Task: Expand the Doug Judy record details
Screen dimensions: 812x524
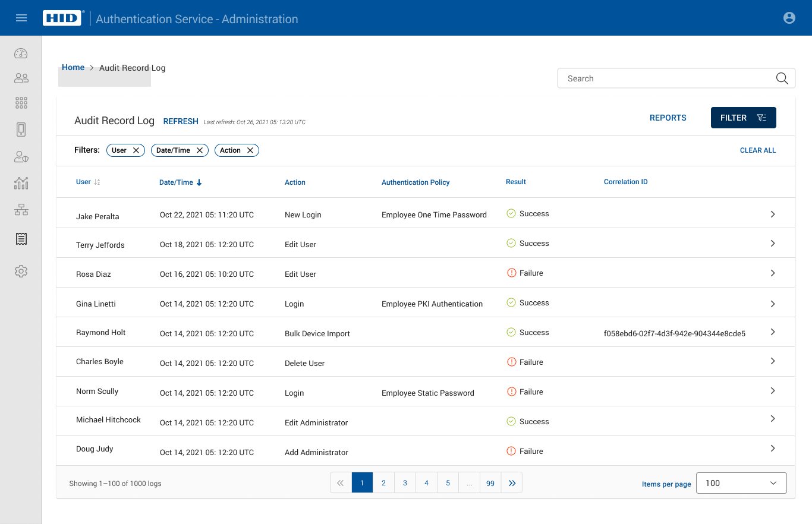Action: (773, 448)
